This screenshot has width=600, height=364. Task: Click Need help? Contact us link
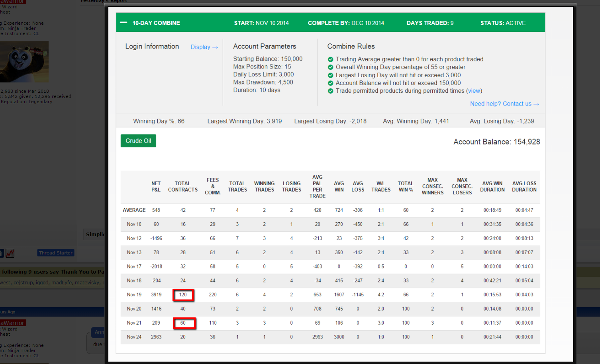(504, 104)
